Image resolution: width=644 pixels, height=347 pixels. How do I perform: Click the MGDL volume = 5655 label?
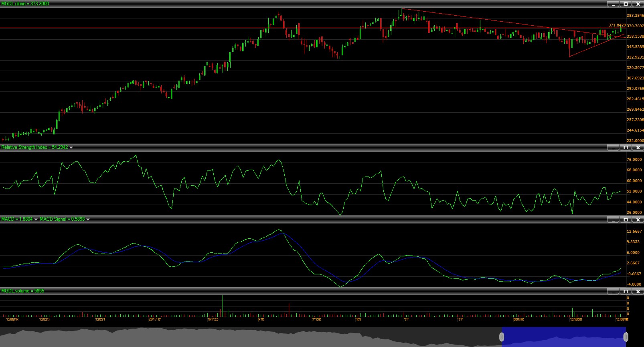point(22,291)
